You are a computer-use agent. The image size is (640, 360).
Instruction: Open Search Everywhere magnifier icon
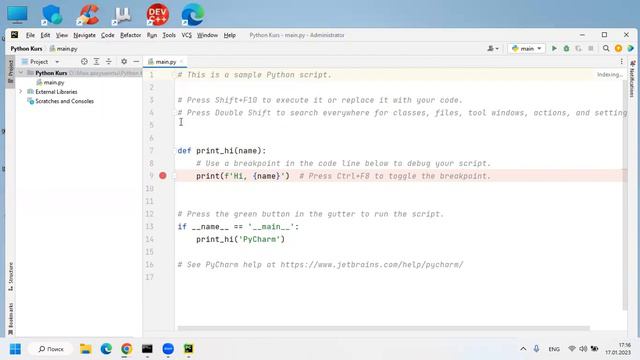coord(606,48)
